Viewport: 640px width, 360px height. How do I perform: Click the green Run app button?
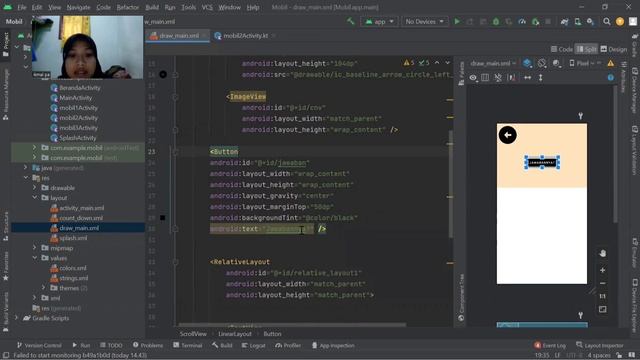[457, 22]
